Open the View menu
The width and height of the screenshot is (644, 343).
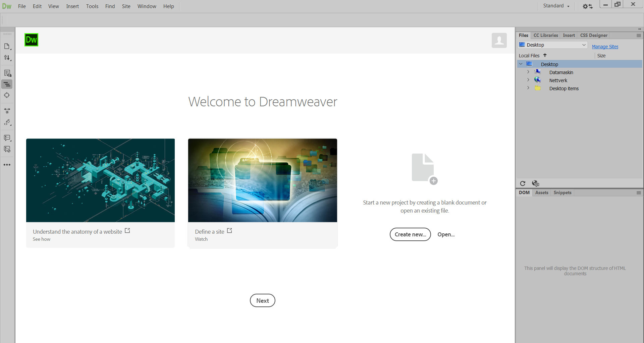pos(54,6)
